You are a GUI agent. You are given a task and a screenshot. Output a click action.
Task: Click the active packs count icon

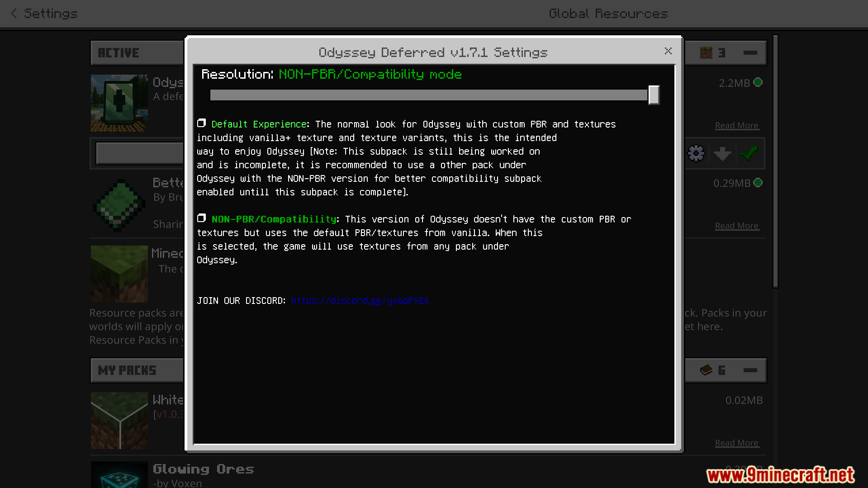point(706,53)
